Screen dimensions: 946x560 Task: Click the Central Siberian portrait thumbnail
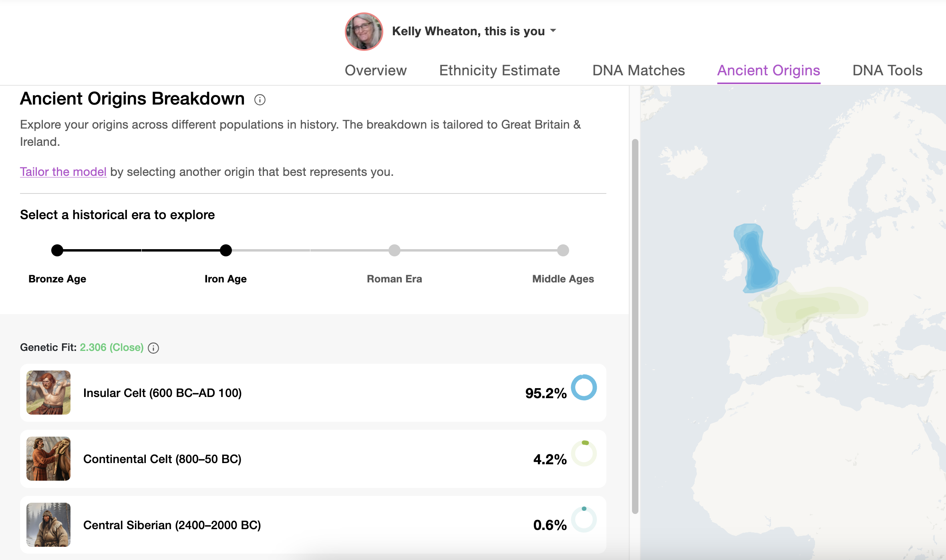[48, 525]
